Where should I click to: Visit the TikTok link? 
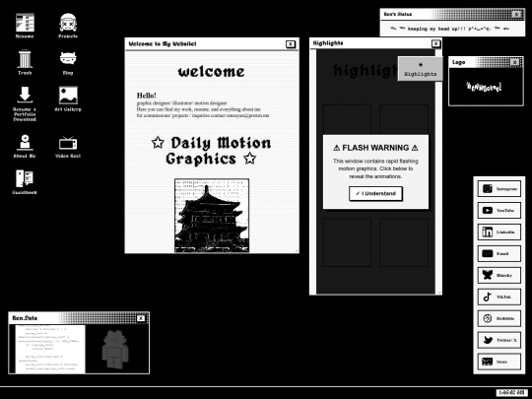[499, 297]
